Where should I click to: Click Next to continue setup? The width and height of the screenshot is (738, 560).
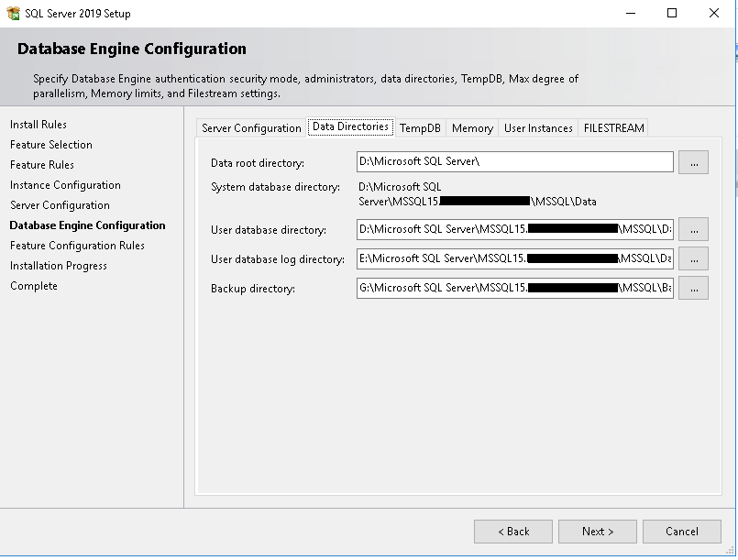pos(598,532)
